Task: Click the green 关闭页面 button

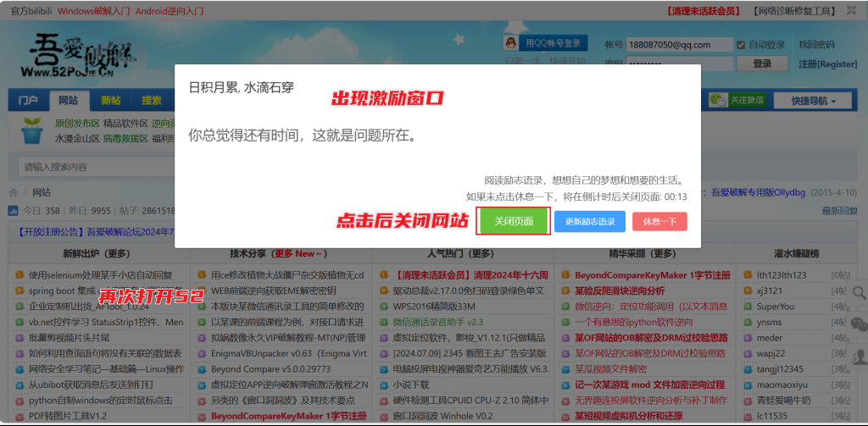Action: pos(513,221)
